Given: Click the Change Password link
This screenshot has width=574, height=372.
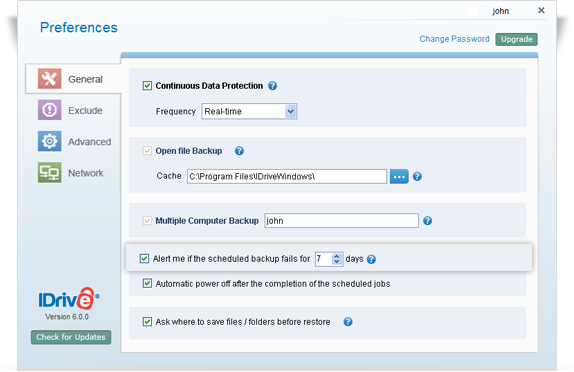Looking at the screenshot, I should pyautogui.click(x=454, y=39).
